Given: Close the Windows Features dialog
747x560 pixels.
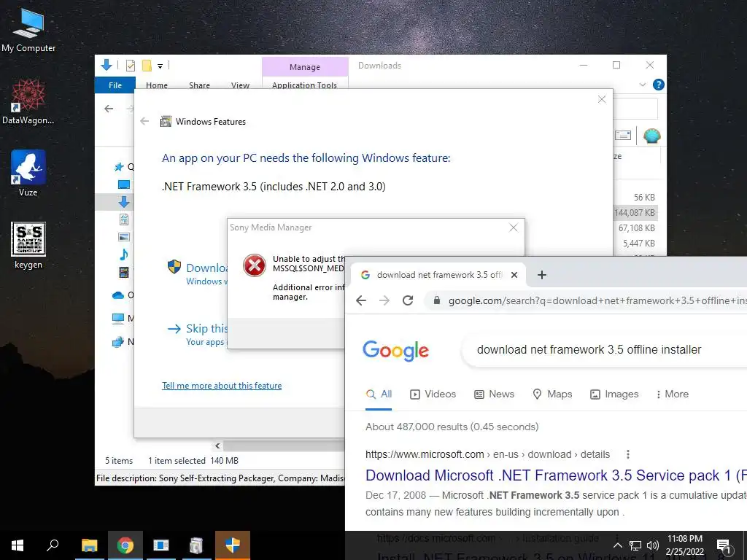Looking at the screenshot, I should 602,99.
